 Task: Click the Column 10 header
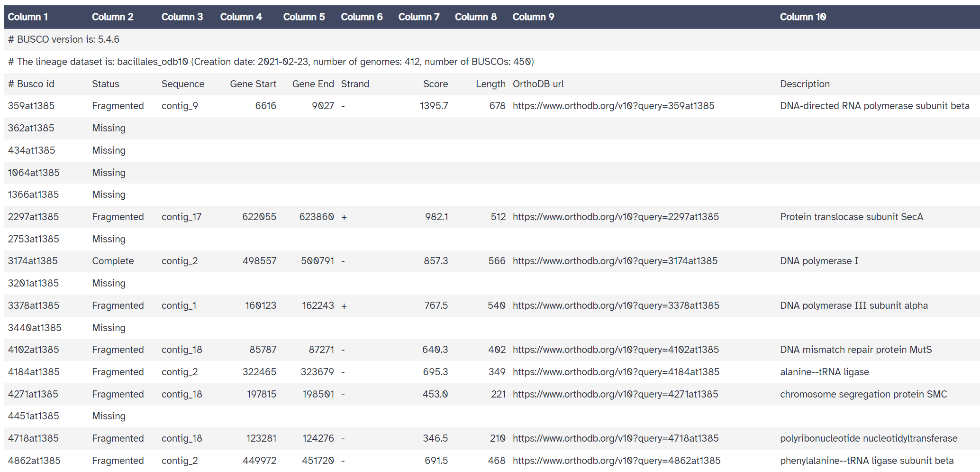click(803, 17)
